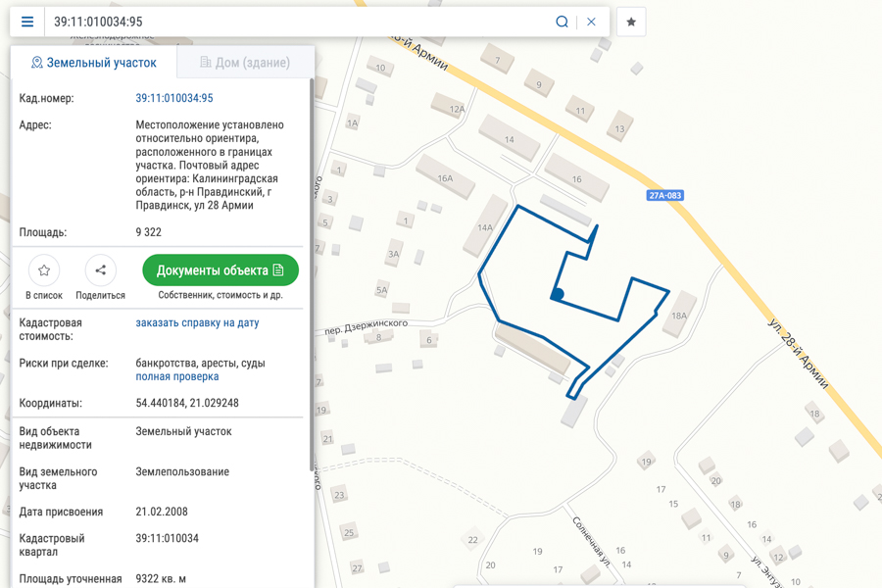
Task: Clear the search field with X
Action: coord(591,22)
